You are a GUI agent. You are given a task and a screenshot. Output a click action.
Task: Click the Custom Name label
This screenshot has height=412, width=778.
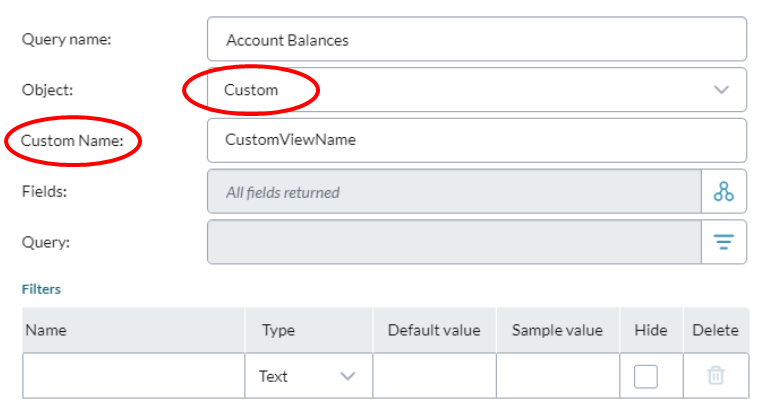tap(72, 140)
